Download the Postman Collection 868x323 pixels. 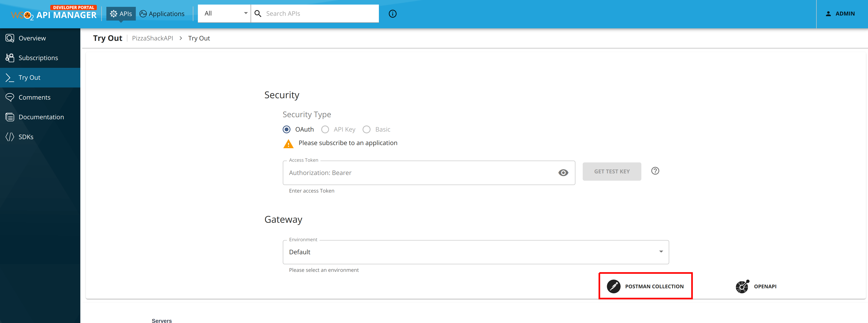tap(645, 286)
